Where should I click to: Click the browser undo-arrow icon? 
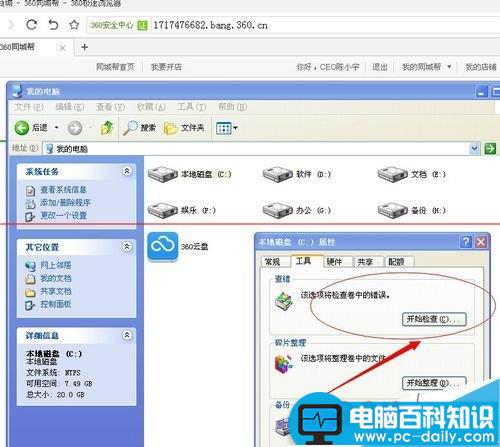click(53, 25)
